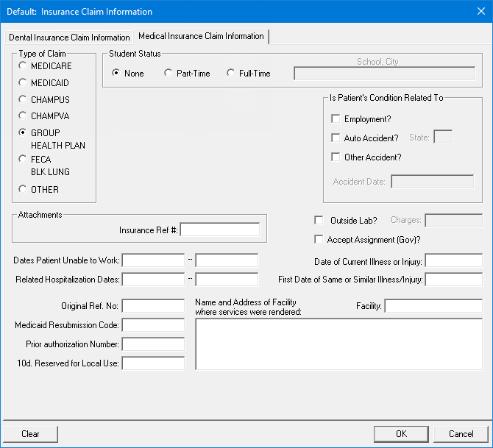Viewport: 493px width, 448px height.
Task: Choose OTHER as type of claim
Action: [23, 189]
